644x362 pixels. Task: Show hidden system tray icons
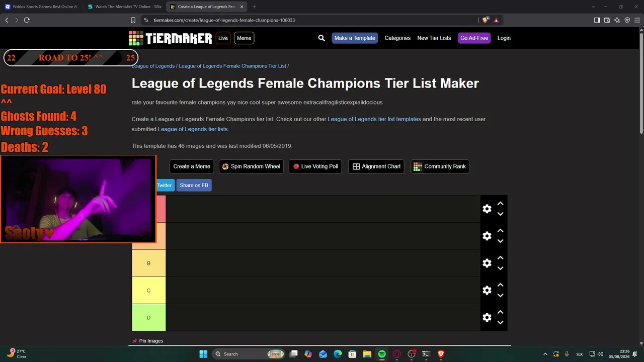545,354
